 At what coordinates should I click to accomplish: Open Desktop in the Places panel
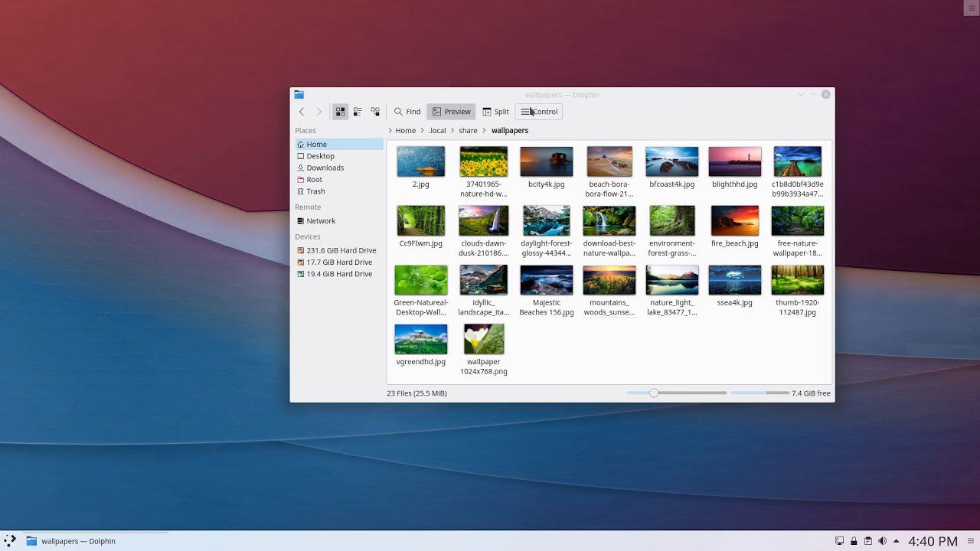339,156
